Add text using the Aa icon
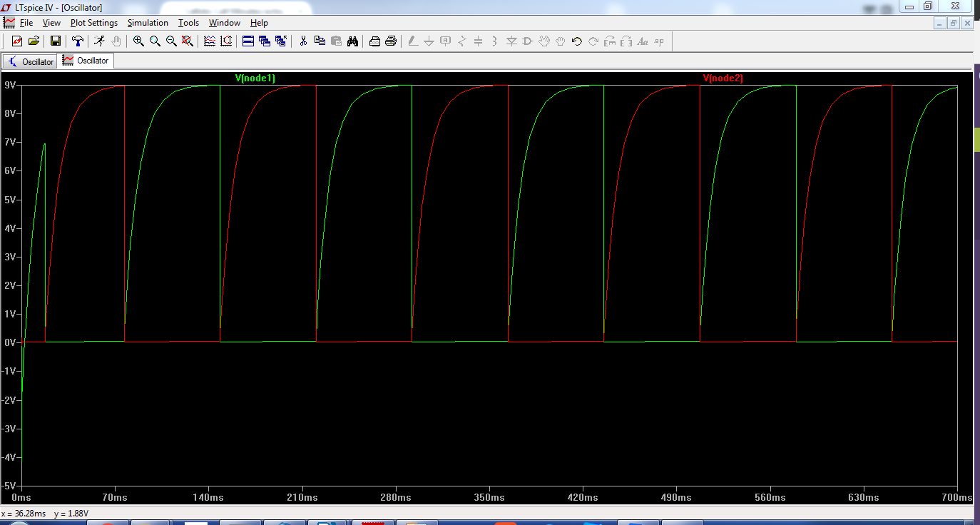Viewport: 980px width, 525px height. tap(643, 41)
